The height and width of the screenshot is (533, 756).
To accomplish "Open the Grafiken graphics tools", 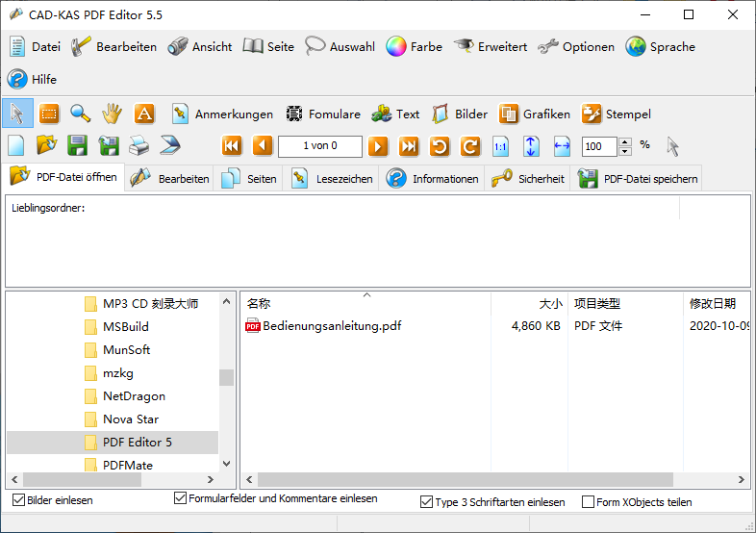I will tap(534, 114).
